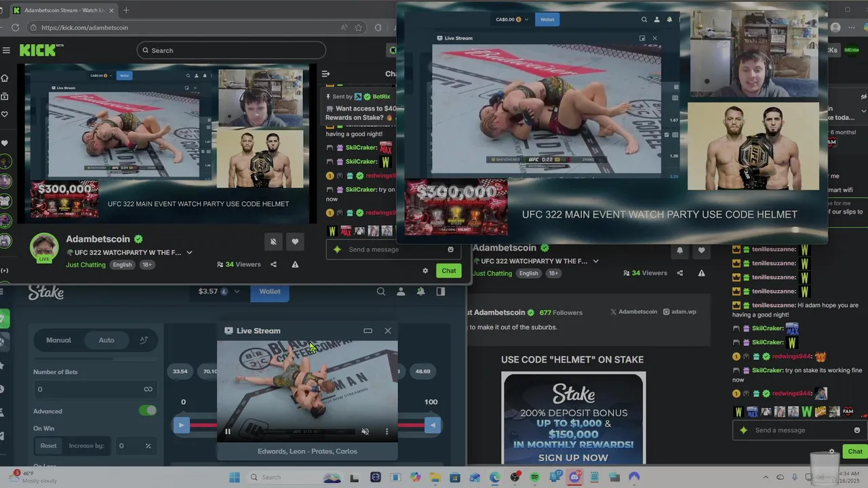Add page to favorites with the star icon
The height and width of the screenshot is (488, 868).
(x=359, y=28)
